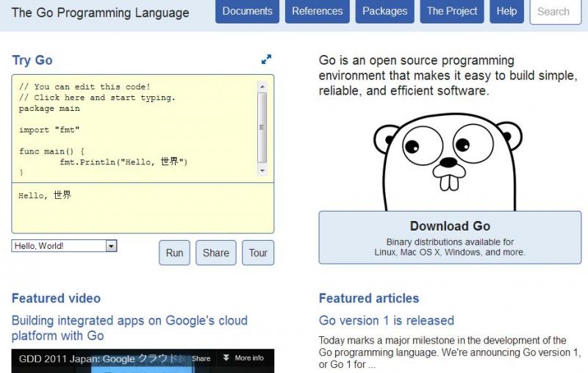This screenshot has width=588, height=373.
Task: Click the package main line in editor
Action: point(49,109)
